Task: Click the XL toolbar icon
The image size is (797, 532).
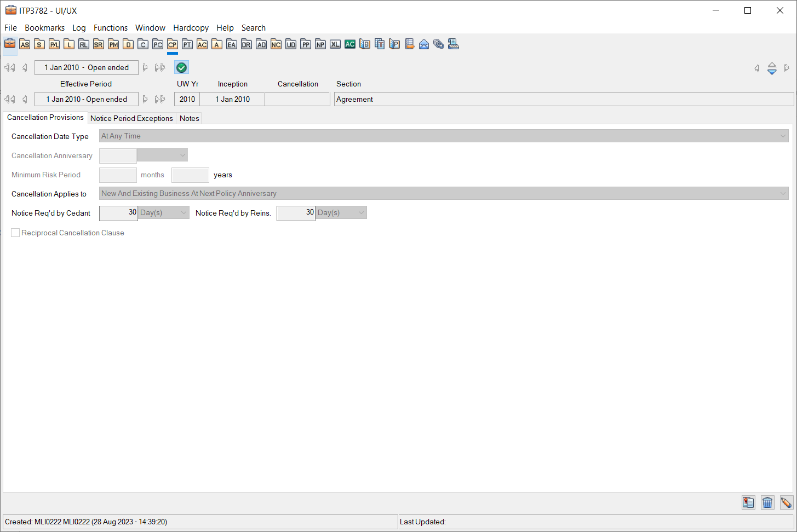Action: click(335, 44)
